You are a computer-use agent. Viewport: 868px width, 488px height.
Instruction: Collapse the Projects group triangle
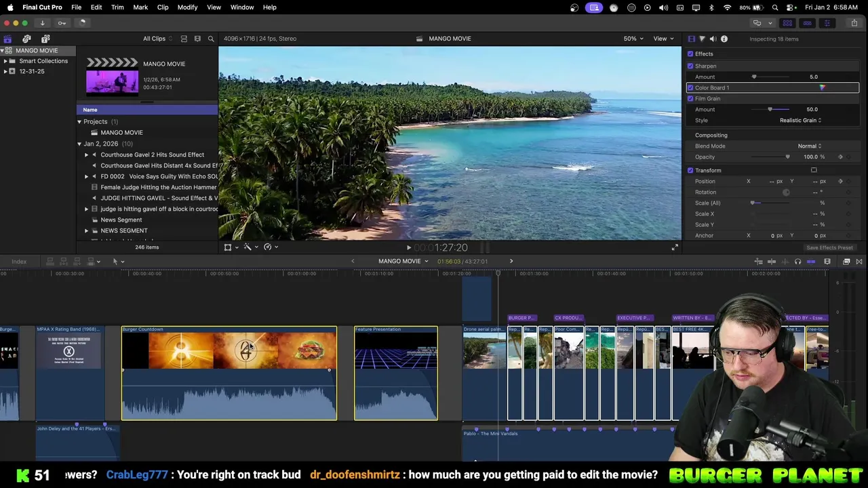click(79, 121)
